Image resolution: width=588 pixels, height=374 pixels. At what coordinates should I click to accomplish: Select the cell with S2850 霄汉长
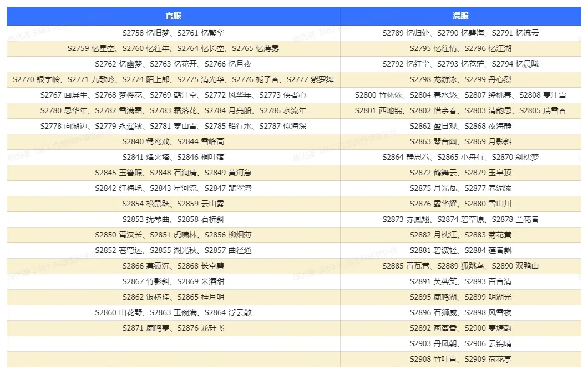[x=173, y=235]
